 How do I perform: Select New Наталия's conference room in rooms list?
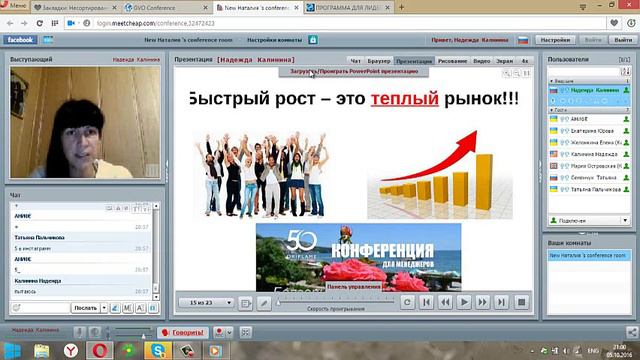tap(589, 256)
